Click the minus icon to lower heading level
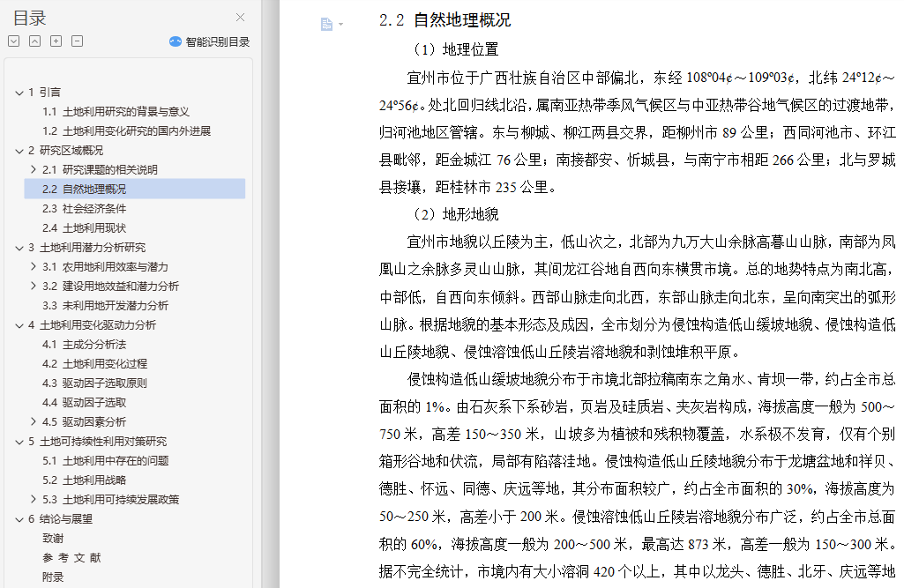 77,41
